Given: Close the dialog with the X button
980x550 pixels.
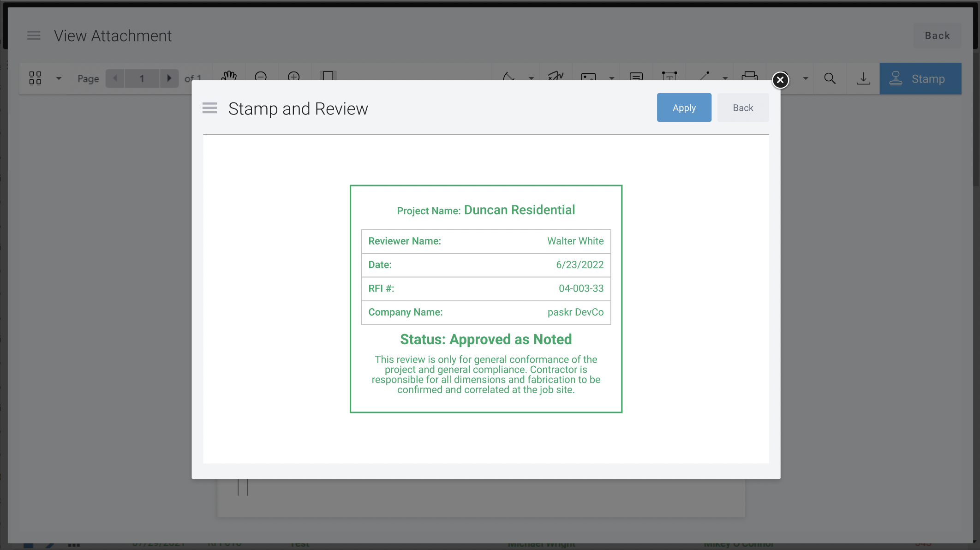Looking at the screenshot, I should click(780, 80).
